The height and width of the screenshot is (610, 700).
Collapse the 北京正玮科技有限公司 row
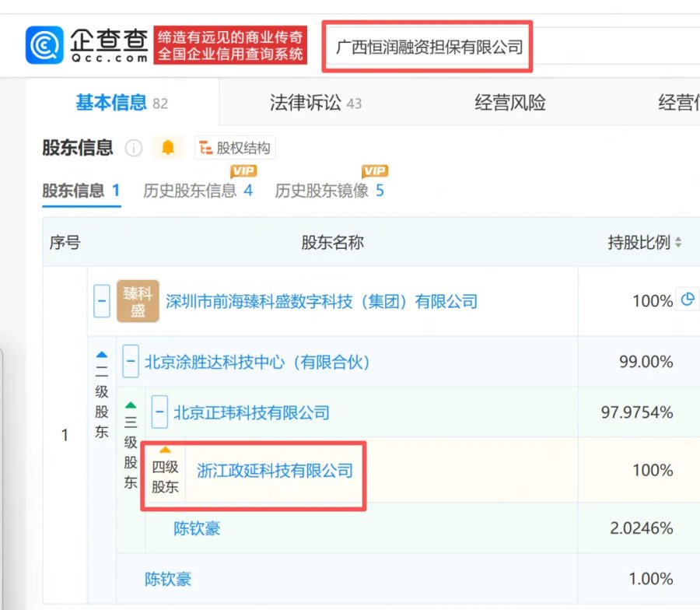pos(159,412)
